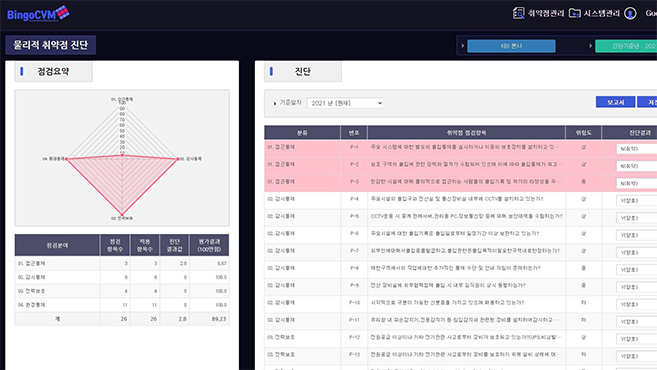Click the arrow beside the blue 본사 button

(463, 46)
